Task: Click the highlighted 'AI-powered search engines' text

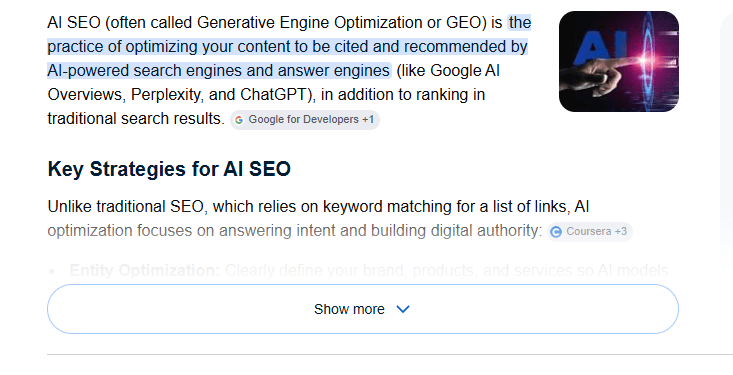Action: pyautogui.click(x=145, y=71)
